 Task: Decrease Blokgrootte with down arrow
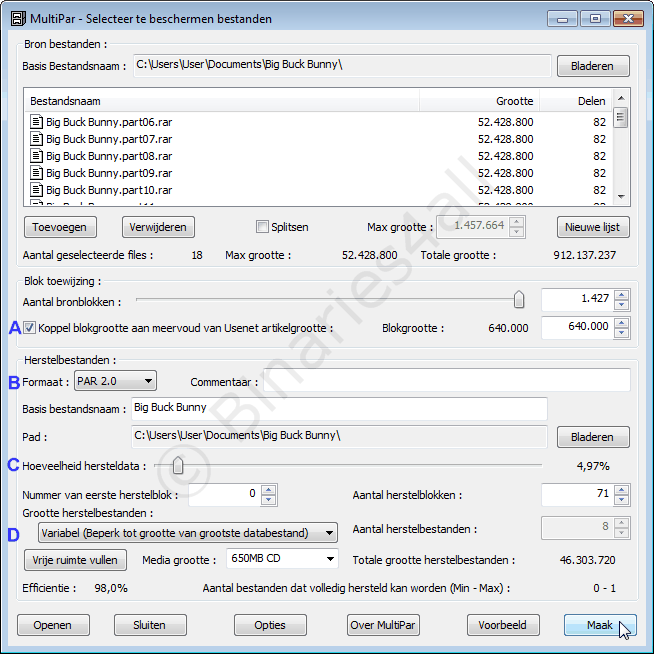point(621,333)
